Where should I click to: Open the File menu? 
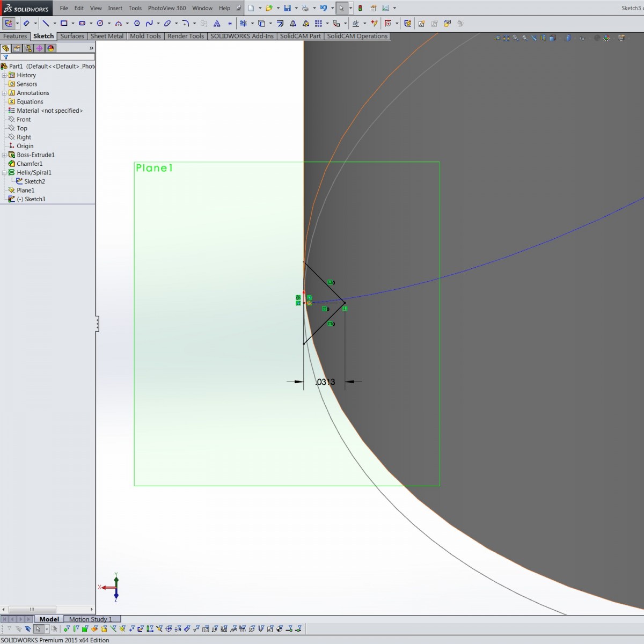[64, 8]
